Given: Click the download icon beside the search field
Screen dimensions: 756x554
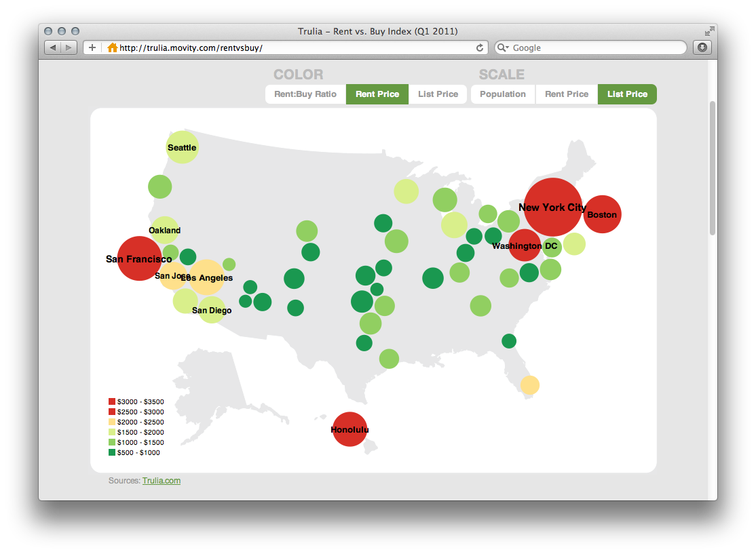Looking at the screenshot, I should coord(702,47).
